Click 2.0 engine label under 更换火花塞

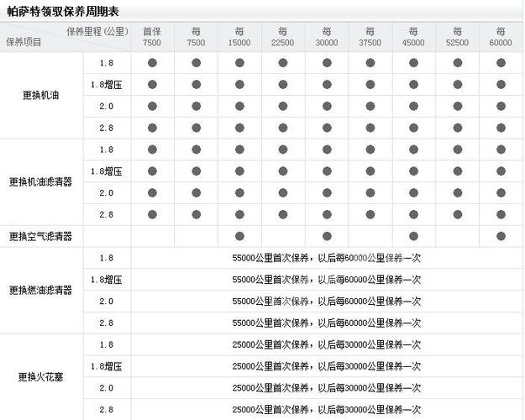[x=107, y=388]
